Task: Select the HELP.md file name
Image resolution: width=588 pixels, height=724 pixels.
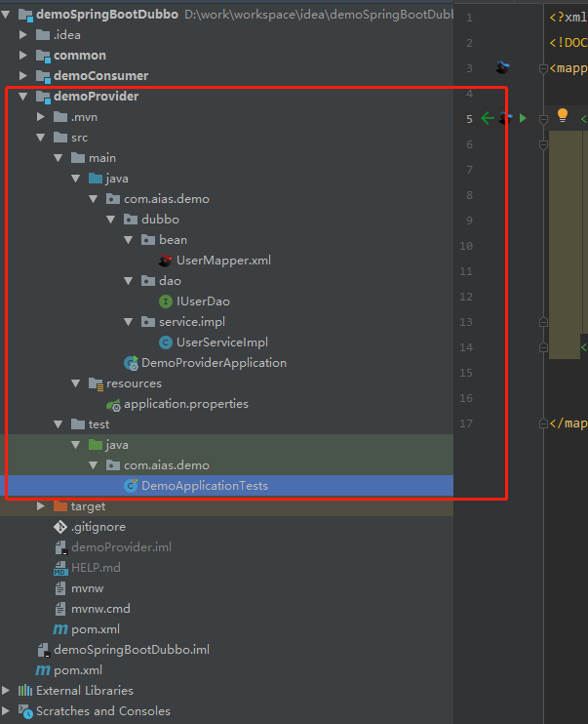Action: 96,568
